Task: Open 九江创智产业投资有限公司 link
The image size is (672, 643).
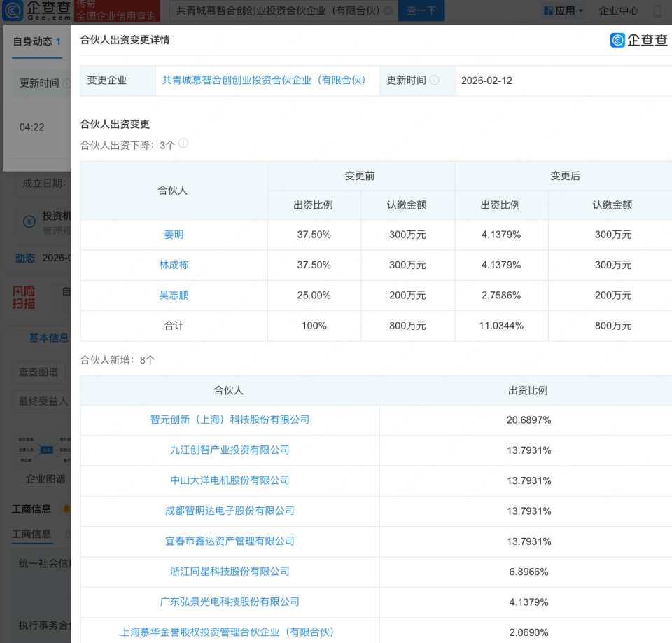Action: point(229,450)
